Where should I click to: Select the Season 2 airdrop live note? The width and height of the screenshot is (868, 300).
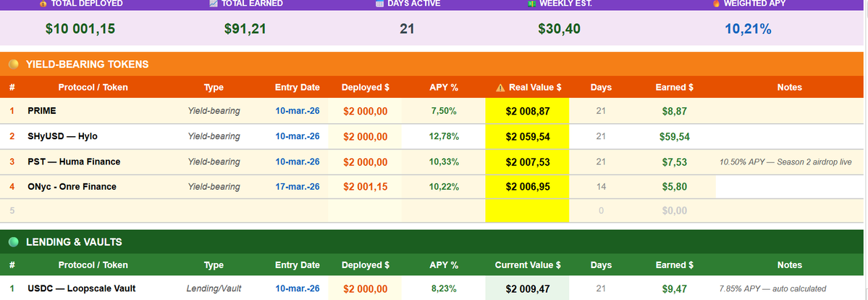tap(785, 162)
